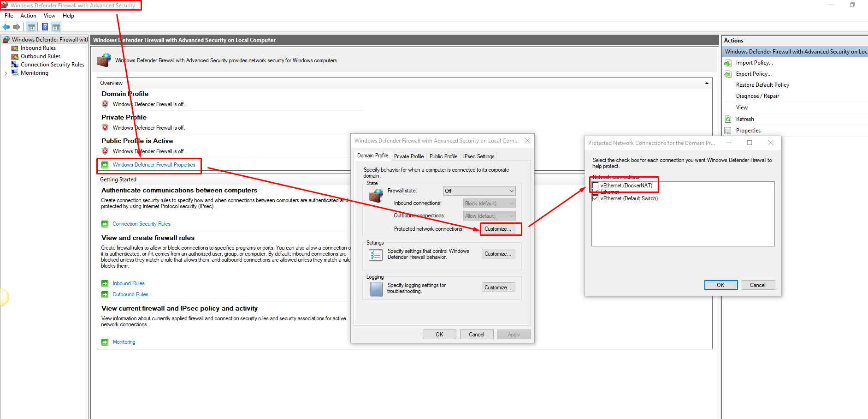
Task: Select Connection Security Rules tree node
Action: (x=52, y=65)
